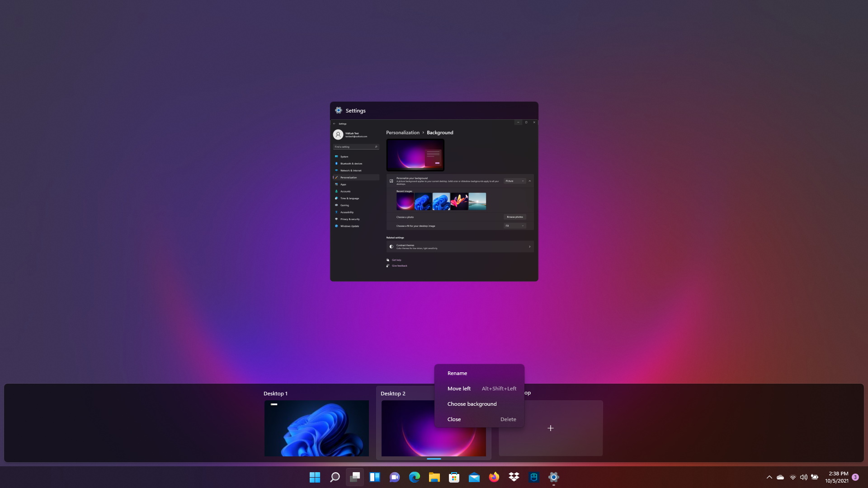Launch Microsoft Edge from taskbar

tap(415, 477)
